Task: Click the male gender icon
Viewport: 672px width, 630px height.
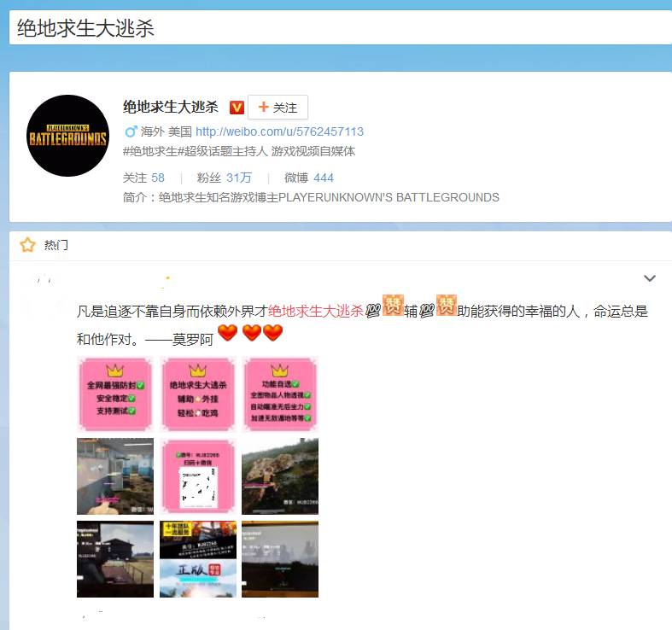Action: [x=131, y=131]
